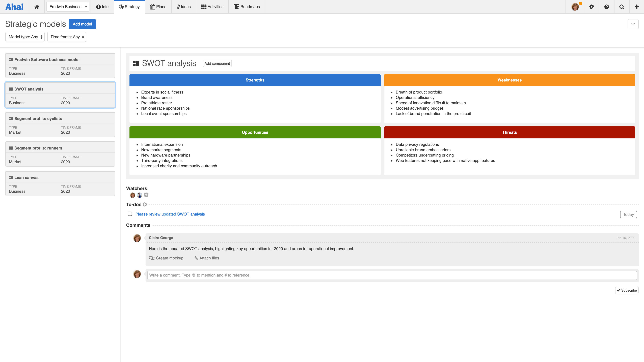644x362 pixels.
Task: Select the SWOT analysis card in sidebar
Action: 60,95
